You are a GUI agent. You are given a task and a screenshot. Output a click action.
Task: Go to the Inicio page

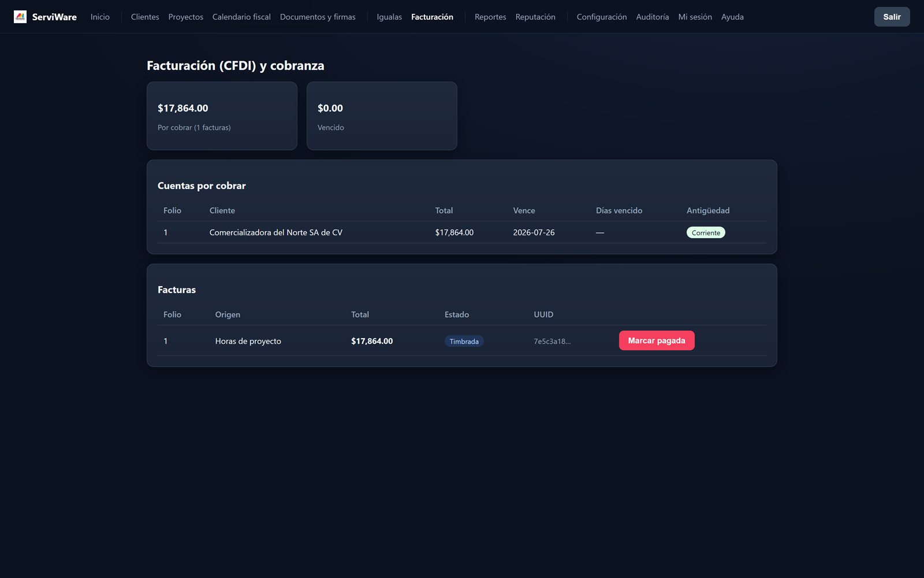100,17
